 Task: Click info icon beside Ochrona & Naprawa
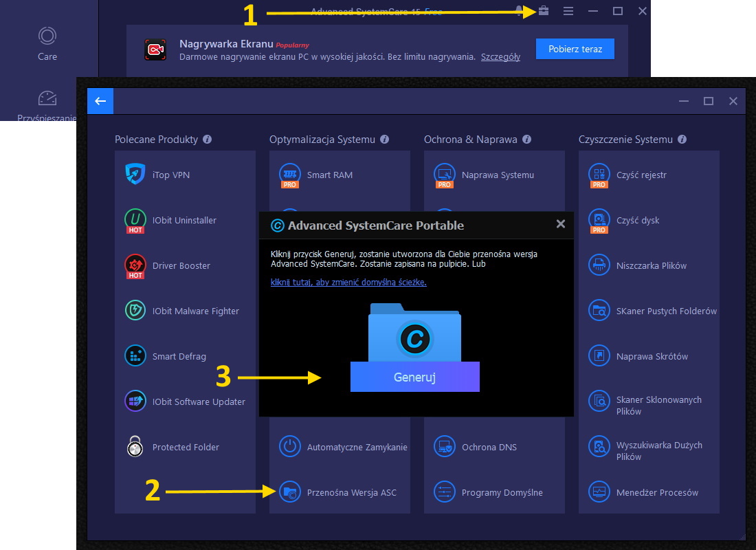point(526,140)
